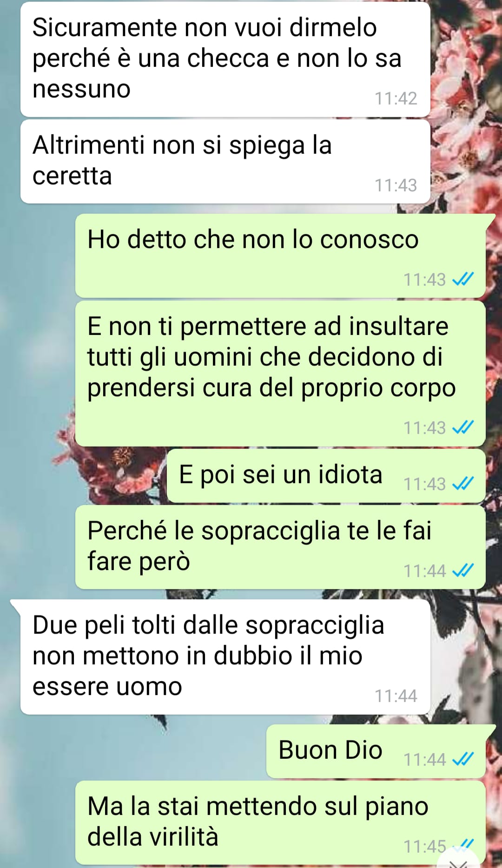Tap read ticks on 'E poi sei un idiota'

click(463, 484)
